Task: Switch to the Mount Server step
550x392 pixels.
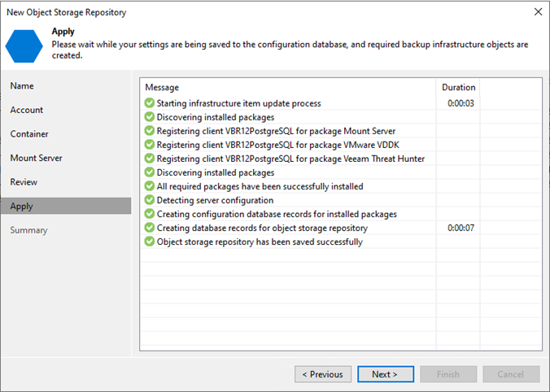Action: pos(36,158)
